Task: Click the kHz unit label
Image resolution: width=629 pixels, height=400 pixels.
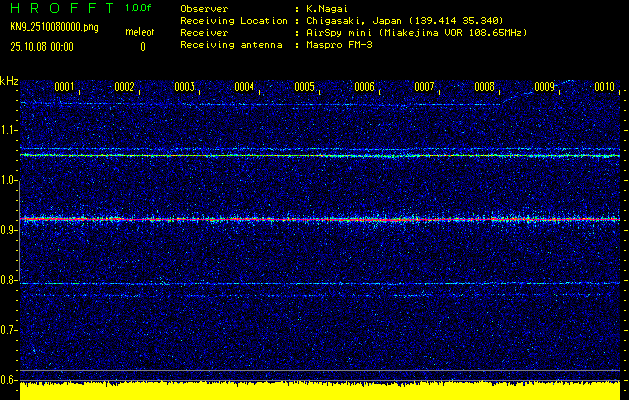Action: pyautogui.click(x=9, y=81)
